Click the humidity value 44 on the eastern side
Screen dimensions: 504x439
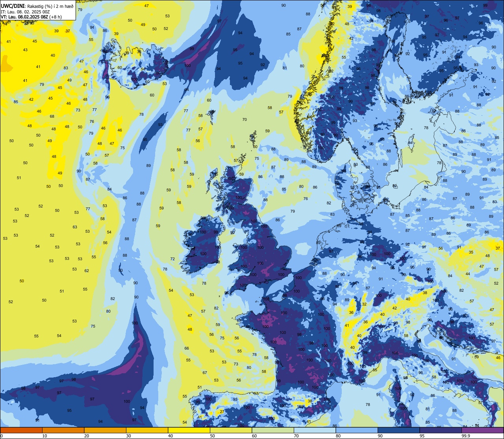click(468, 274)
